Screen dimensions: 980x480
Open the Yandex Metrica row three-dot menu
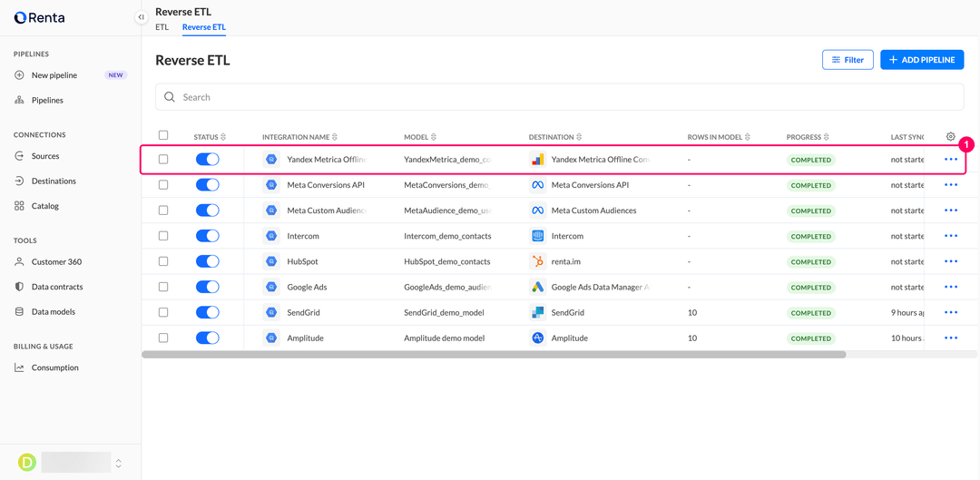(951, 160)
